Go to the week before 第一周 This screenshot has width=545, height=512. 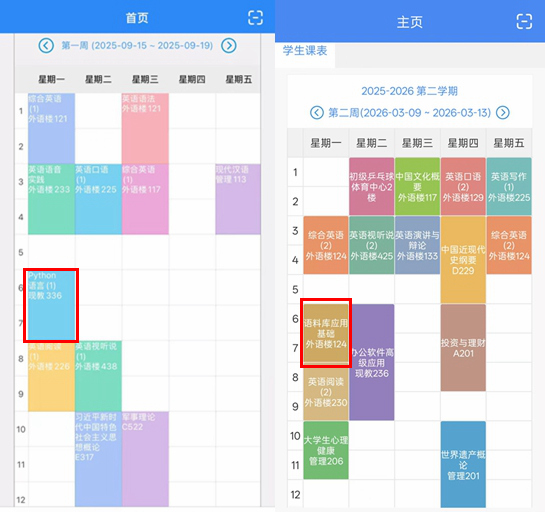click(46, 46)
